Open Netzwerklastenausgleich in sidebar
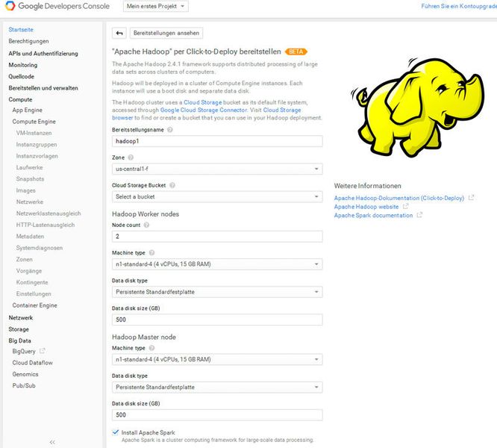Screen dimensions: 497x448 click(x=49, y=213)
